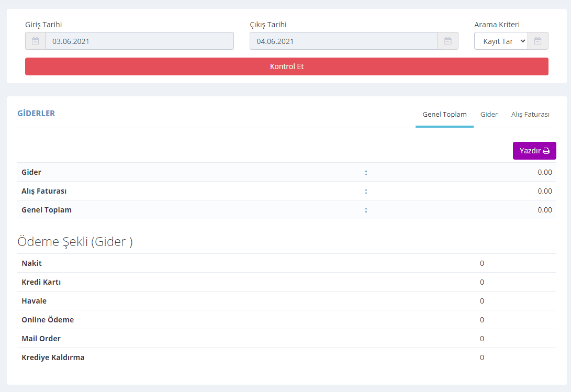Select the Alış Faturası row label
The image size is (571, 392).
(x=44, y=191)
